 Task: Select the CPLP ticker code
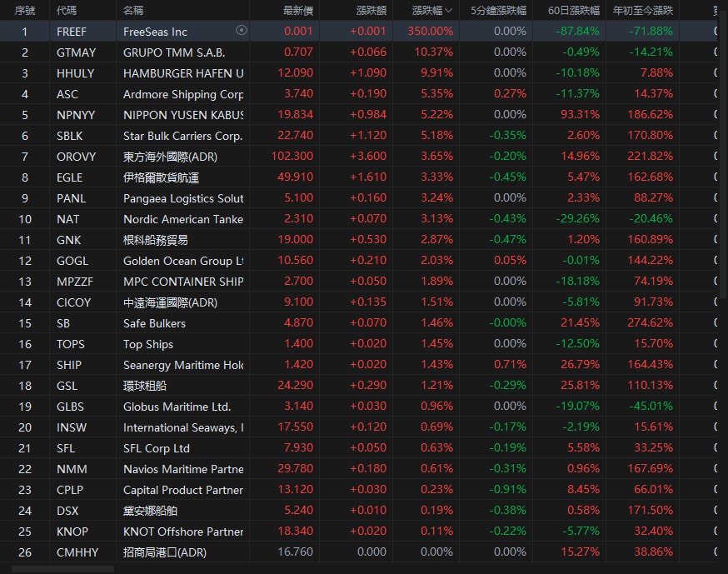[70, 490]
